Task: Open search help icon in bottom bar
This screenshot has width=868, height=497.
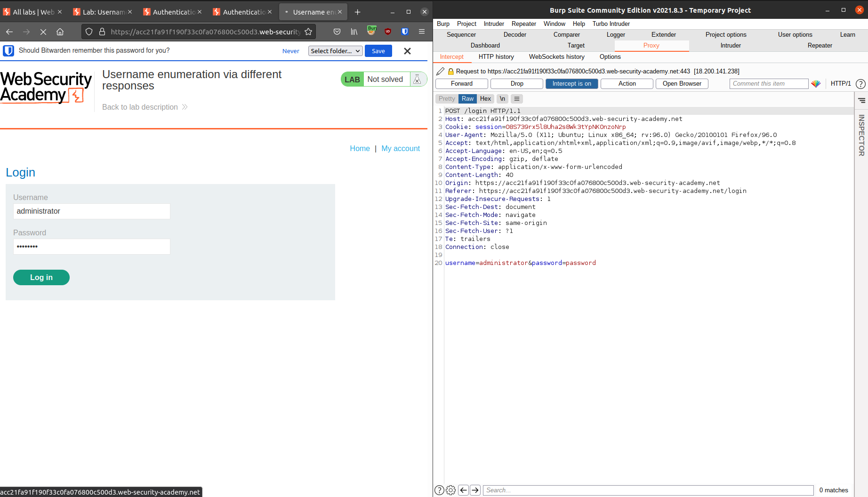Action: pyautogui.click(x=439, y=490)
